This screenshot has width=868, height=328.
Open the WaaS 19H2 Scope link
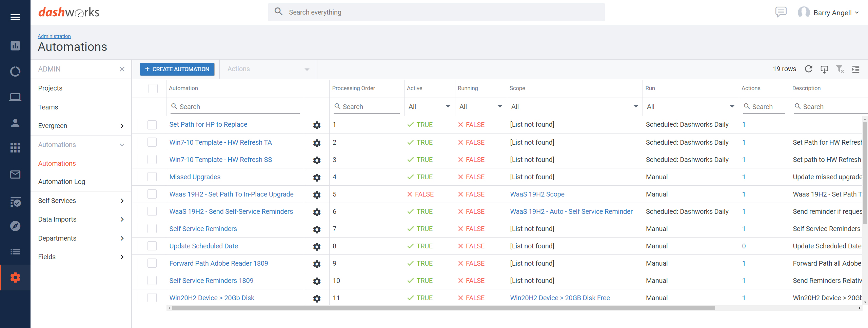click(537, 194)
